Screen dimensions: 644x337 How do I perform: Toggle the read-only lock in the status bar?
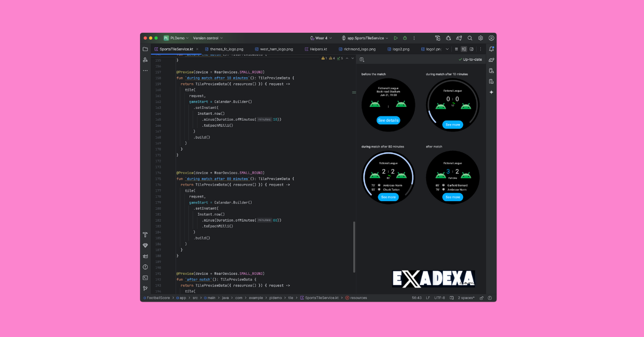tap(481, 298)
